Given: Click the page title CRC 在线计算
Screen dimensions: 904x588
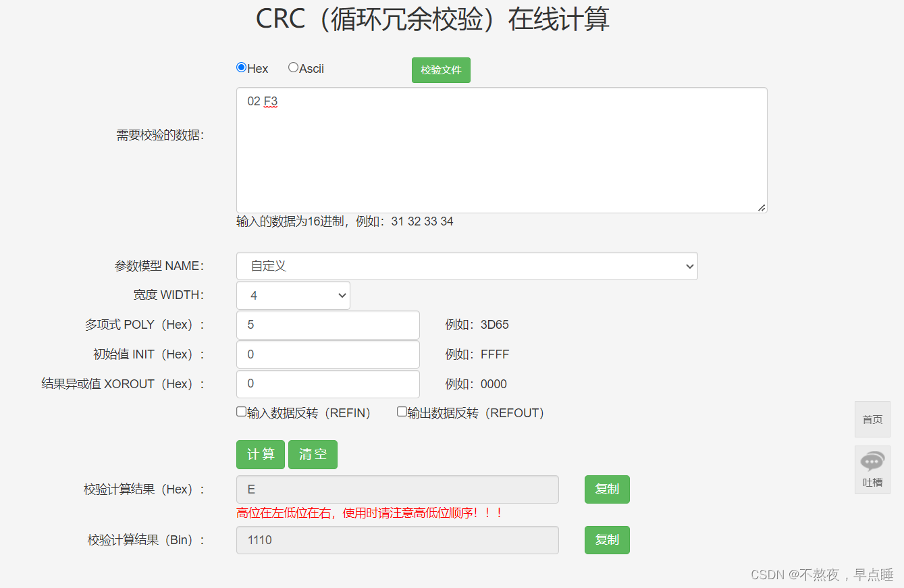Looking at the screenshot, I should 433,20.
